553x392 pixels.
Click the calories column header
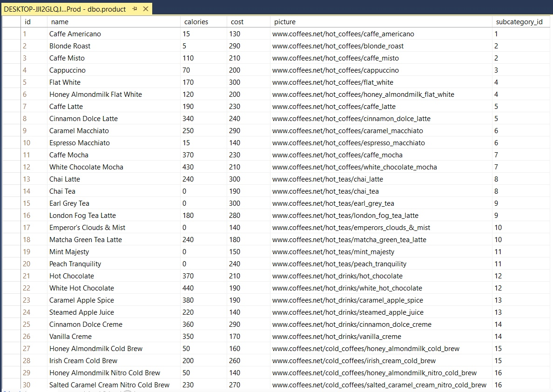(203, 22)
